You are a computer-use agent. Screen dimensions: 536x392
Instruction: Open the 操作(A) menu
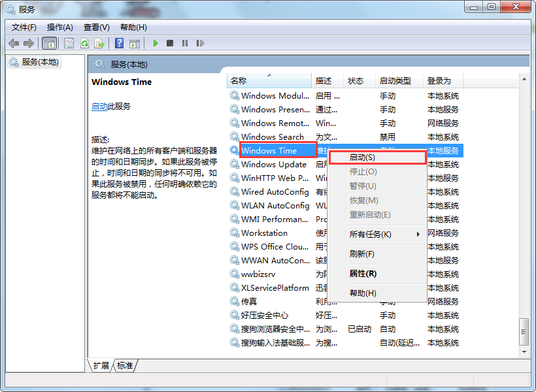point(59,27)
